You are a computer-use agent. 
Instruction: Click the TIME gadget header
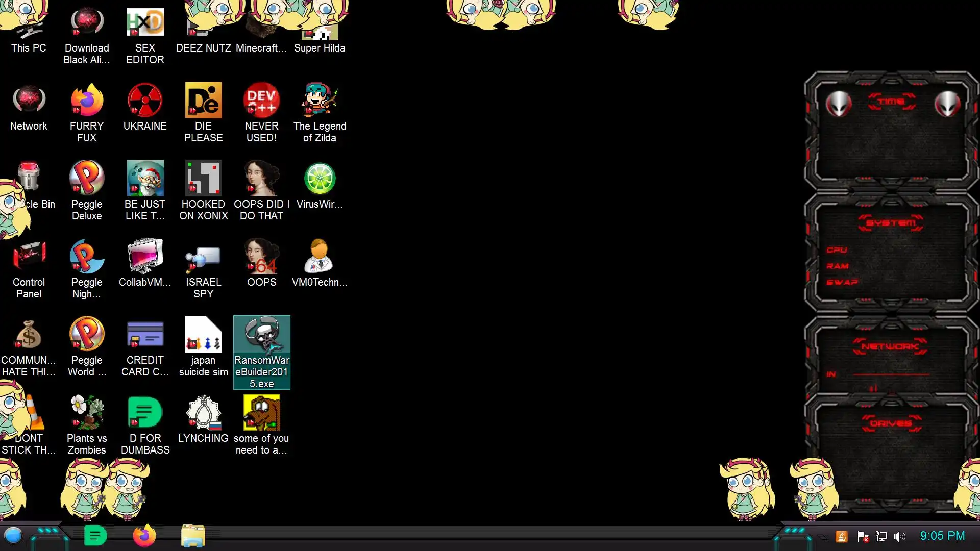click(x=891, y=102)
